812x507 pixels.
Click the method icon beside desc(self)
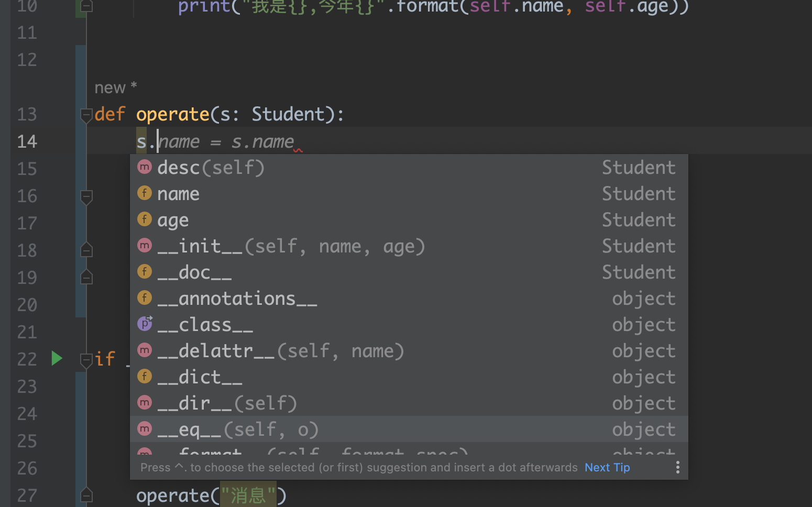pyautogui.click(x=145, y=167)
